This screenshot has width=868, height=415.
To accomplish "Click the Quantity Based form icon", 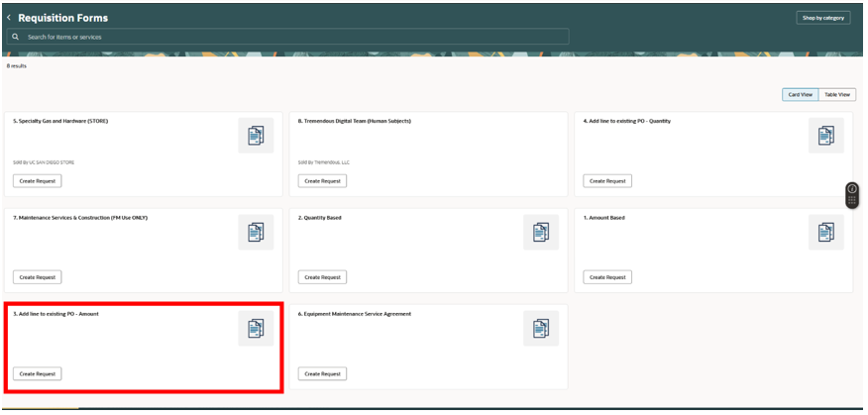I will point(541,232).
